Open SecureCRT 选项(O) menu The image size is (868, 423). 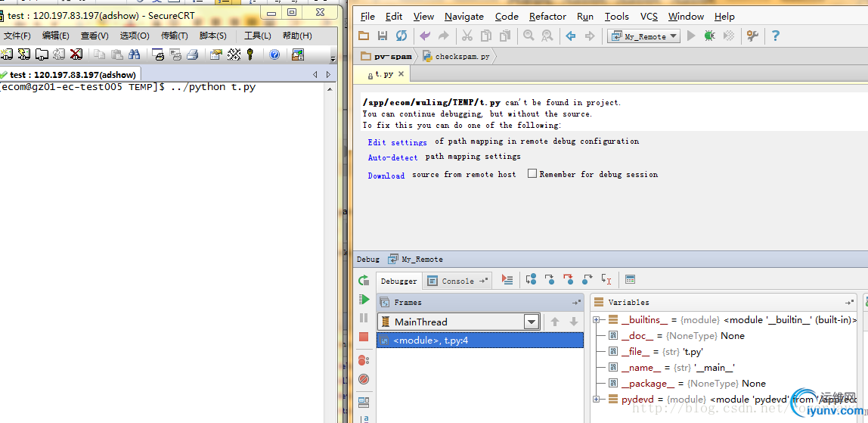135,36
